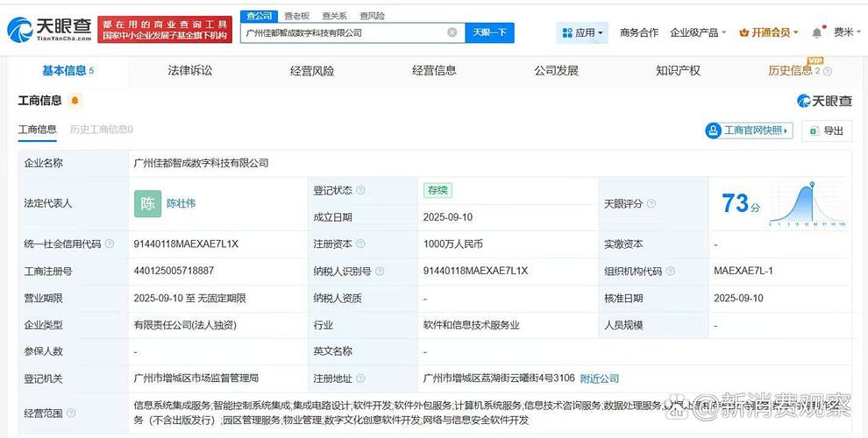Viewport: 868px width, 438px height.
Task: Click the score distribution chart
Action: pyautogui.click(x=808, y=203)
